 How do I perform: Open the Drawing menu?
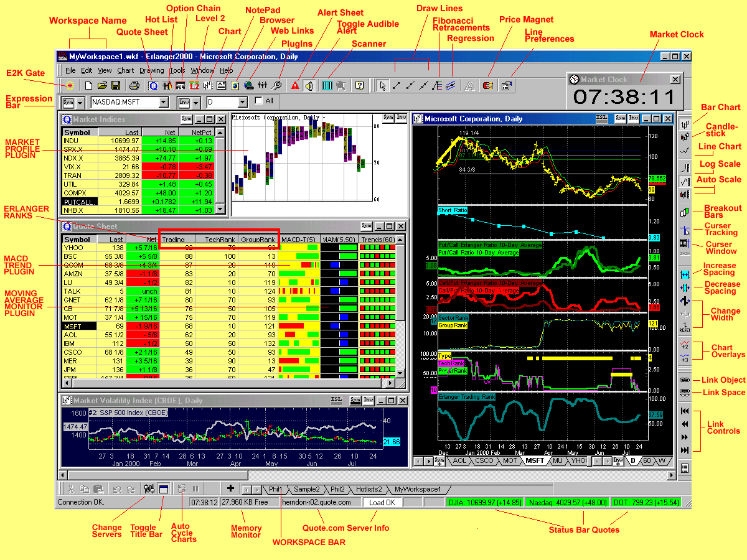[152, 70]
